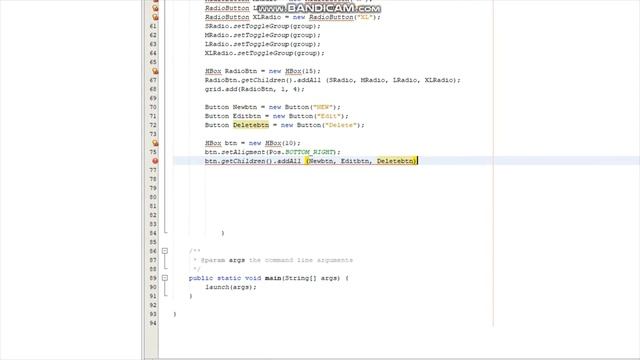
Task: Click btn.getChildren() on line 76
Action: click(x=238, y=161)
